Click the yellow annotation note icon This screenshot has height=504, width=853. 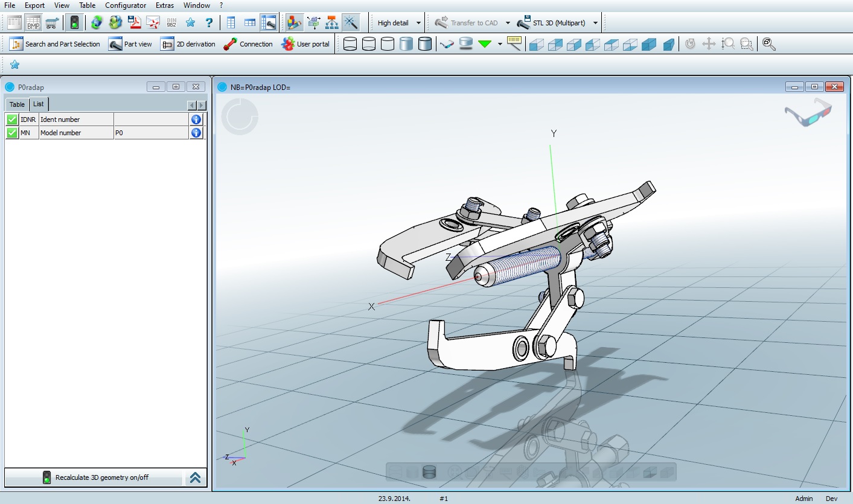pyautogui.click(x=514, y=43)
